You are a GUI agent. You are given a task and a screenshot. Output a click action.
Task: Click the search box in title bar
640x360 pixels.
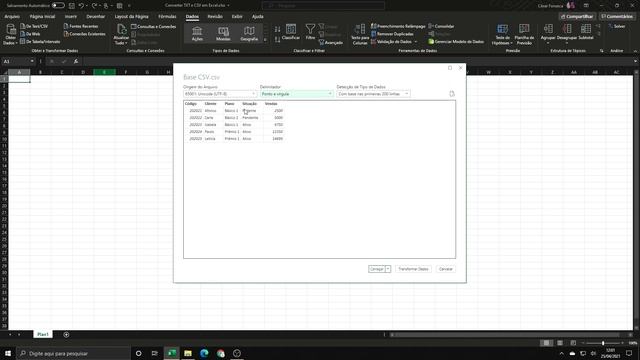coord(323,6)
